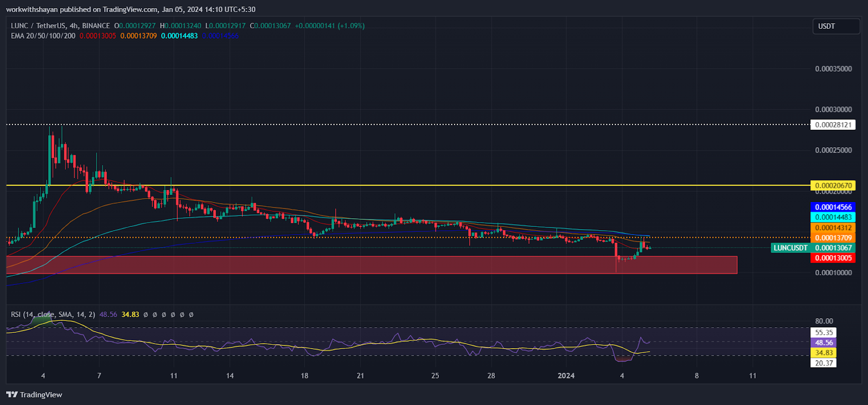Image resolution: width=868 pixels, height=405 pixels.
Task: Click the TradingView logo icon
Action: click(12, 395)
